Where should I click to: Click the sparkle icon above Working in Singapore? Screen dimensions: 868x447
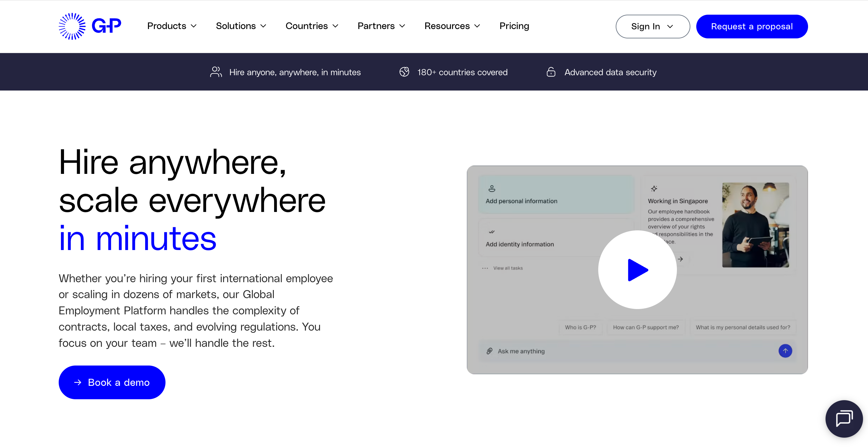pyautogui.click(x=654, y=188)
